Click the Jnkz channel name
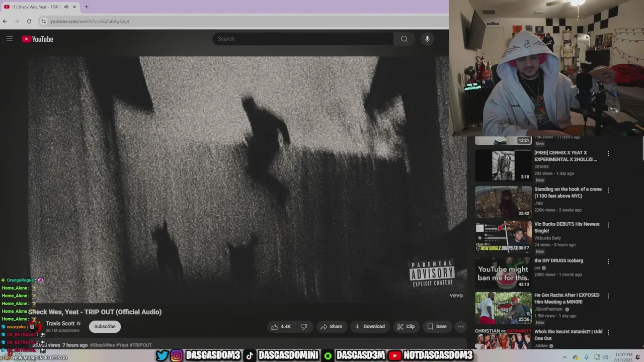The image size is (644, 362). [539, 203]
